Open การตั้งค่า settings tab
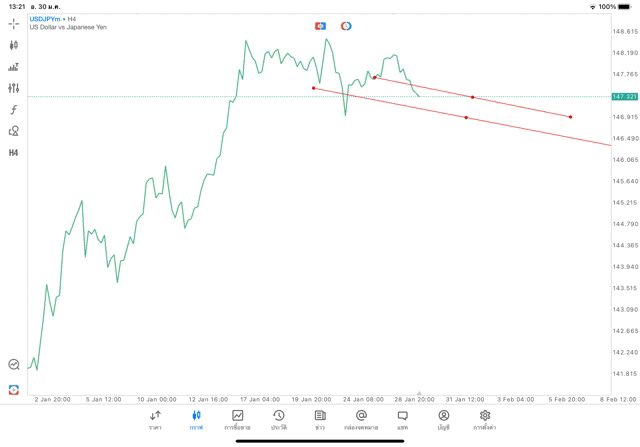 point(485,419)
